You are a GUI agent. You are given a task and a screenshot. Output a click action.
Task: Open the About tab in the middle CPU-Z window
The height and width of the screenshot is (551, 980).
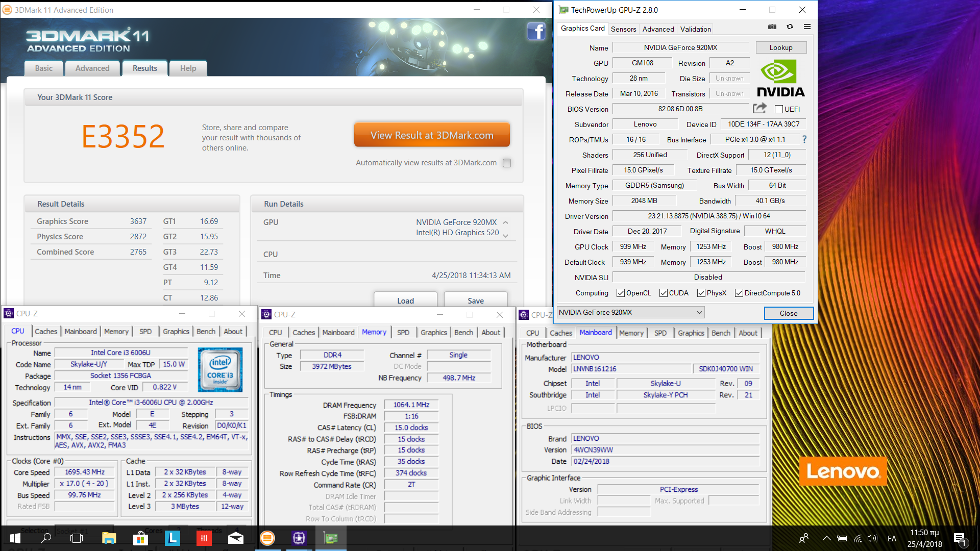click(491, 333)
